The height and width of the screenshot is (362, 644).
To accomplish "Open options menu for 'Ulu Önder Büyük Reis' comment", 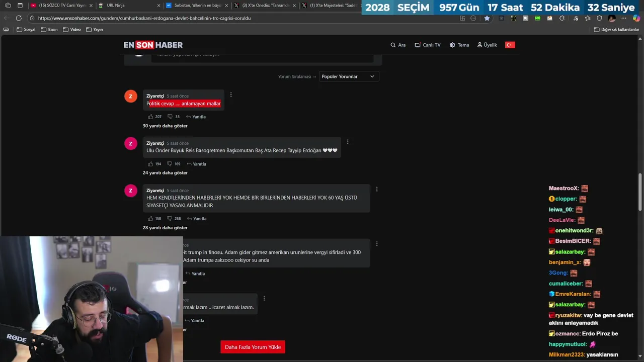I will pos(348,142).
